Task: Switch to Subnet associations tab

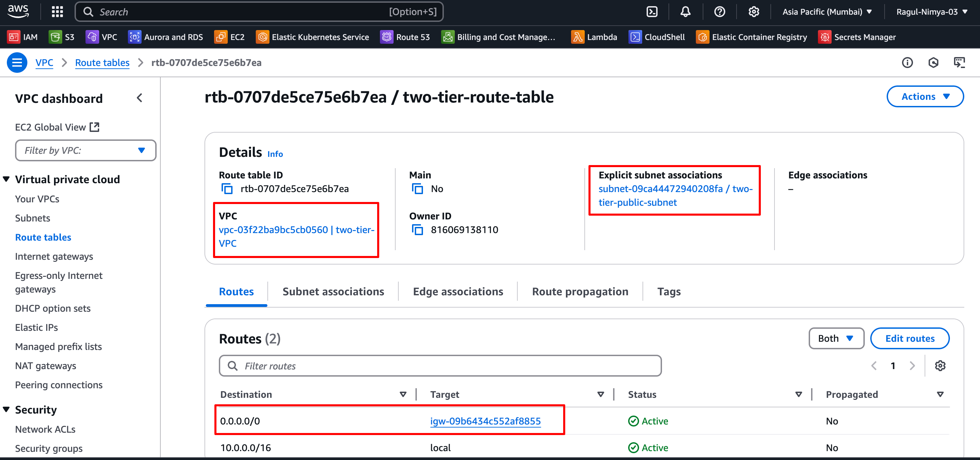Action: (x=333, y=291)
